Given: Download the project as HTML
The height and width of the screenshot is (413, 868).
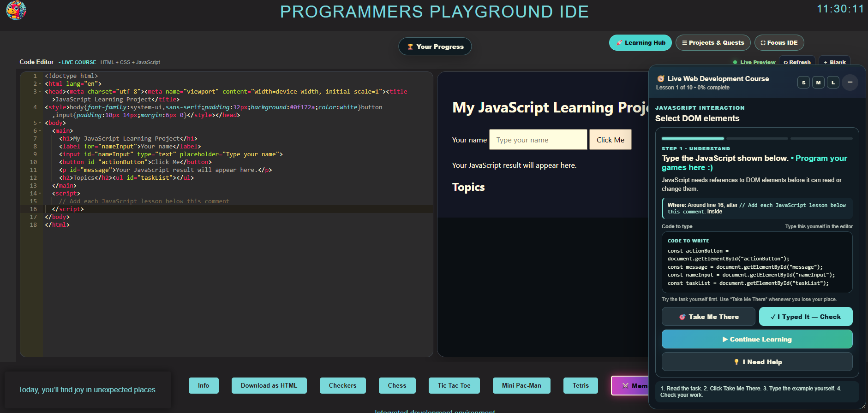Looking at the screenshot, I should pyautogui.click(x=269, y=386).
